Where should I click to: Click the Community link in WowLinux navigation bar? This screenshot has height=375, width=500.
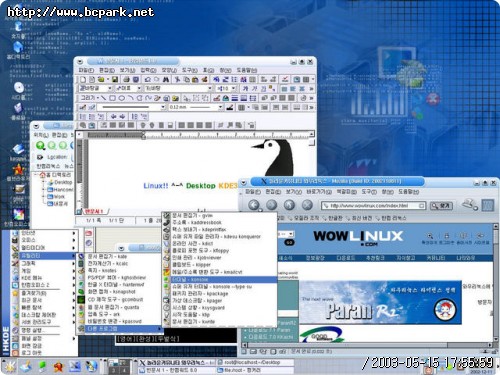[x=436, y=258]
